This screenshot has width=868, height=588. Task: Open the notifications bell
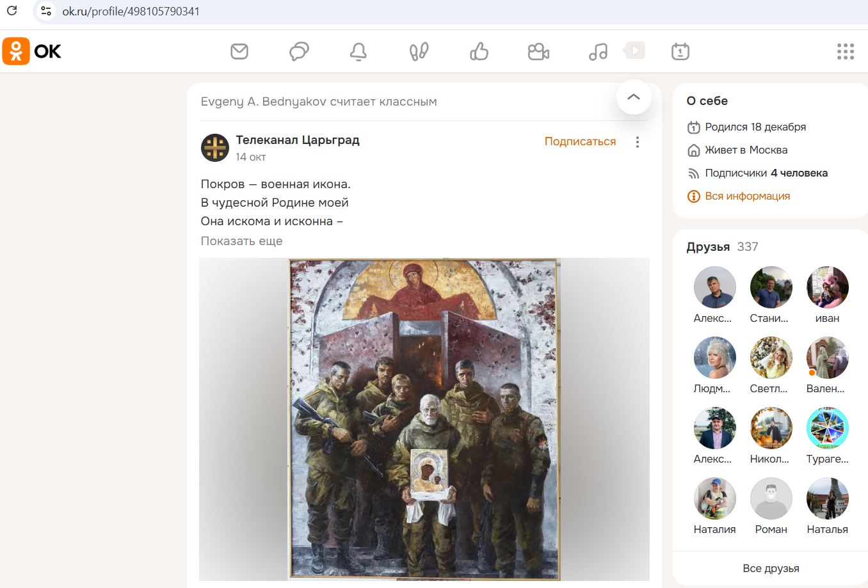click(358, 51)
